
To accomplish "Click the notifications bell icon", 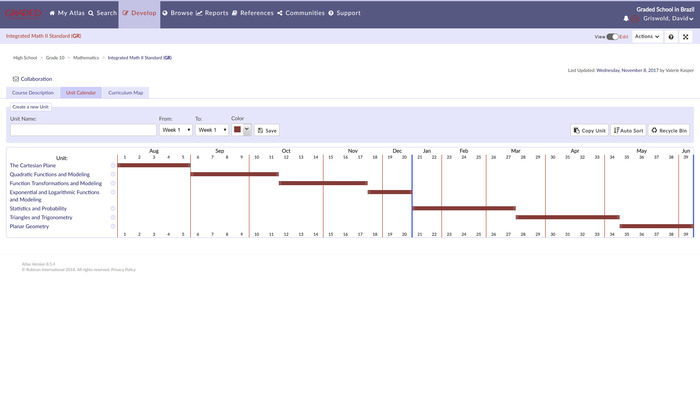I will (626, 18).
